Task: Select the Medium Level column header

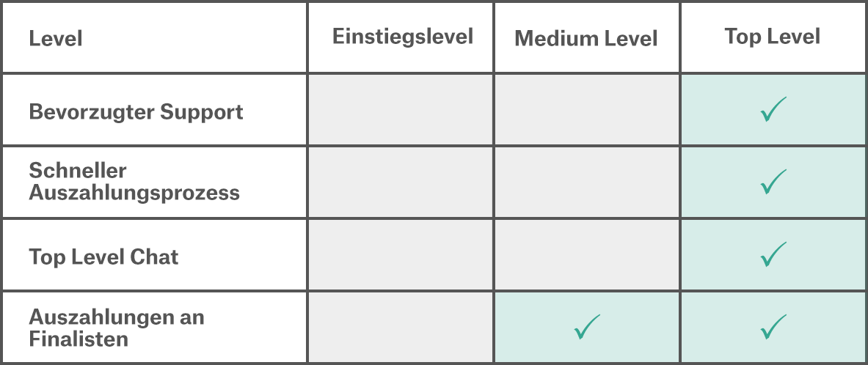Action: pyautogui.click(x=586, y=38)
